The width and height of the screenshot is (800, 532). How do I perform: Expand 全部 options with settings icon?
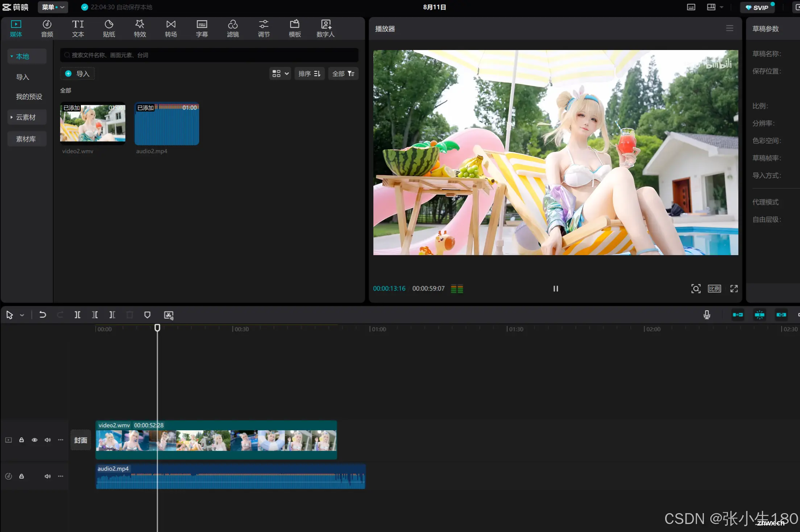[344, 73]
